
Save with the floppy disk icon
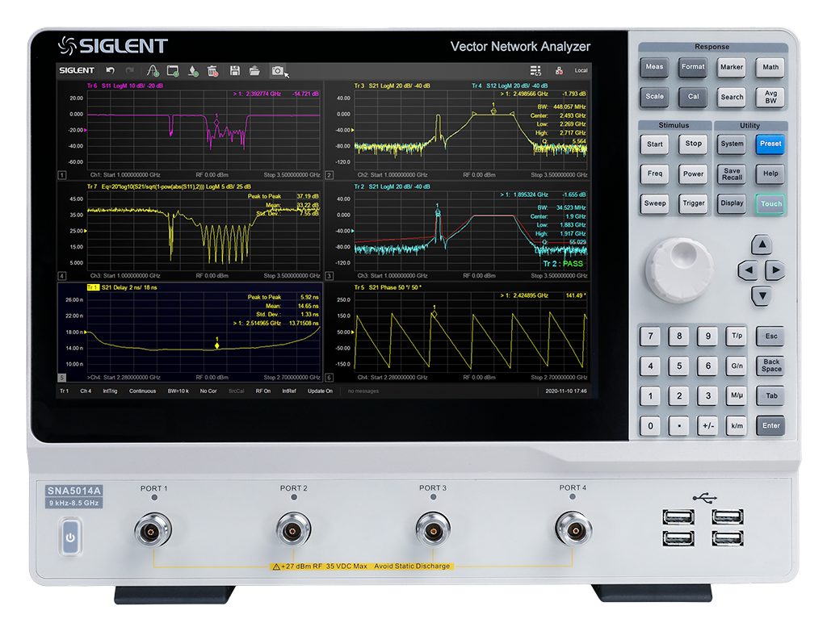[235, 71]
